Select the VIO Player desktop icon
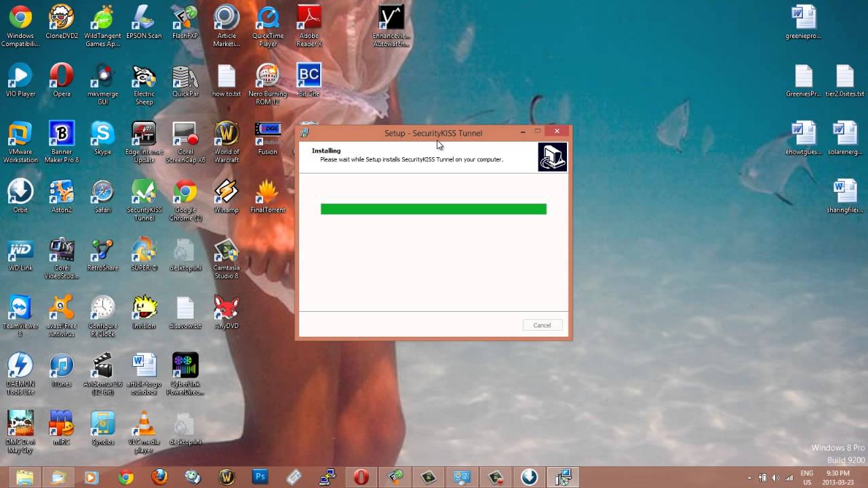 pos(20,80)
